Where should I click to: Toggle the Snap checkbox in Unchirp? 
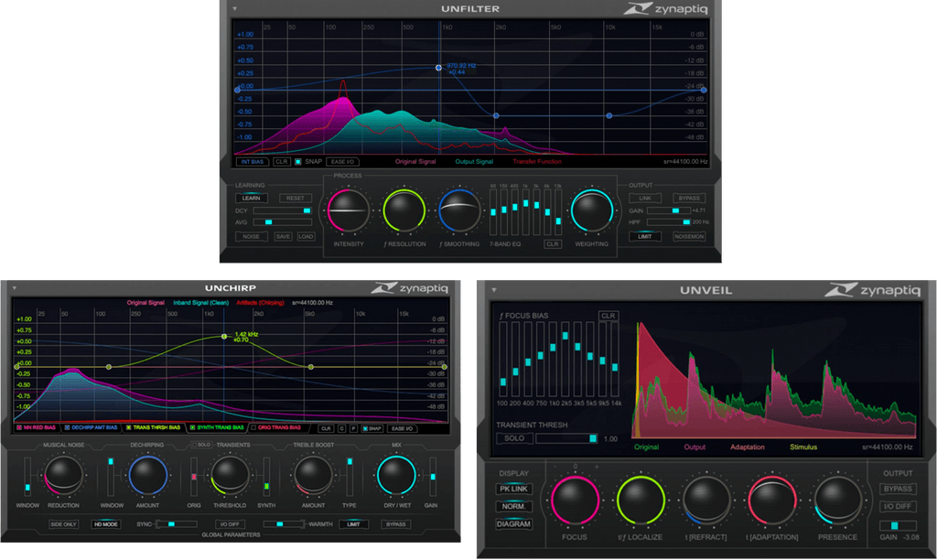coord(365,428)
